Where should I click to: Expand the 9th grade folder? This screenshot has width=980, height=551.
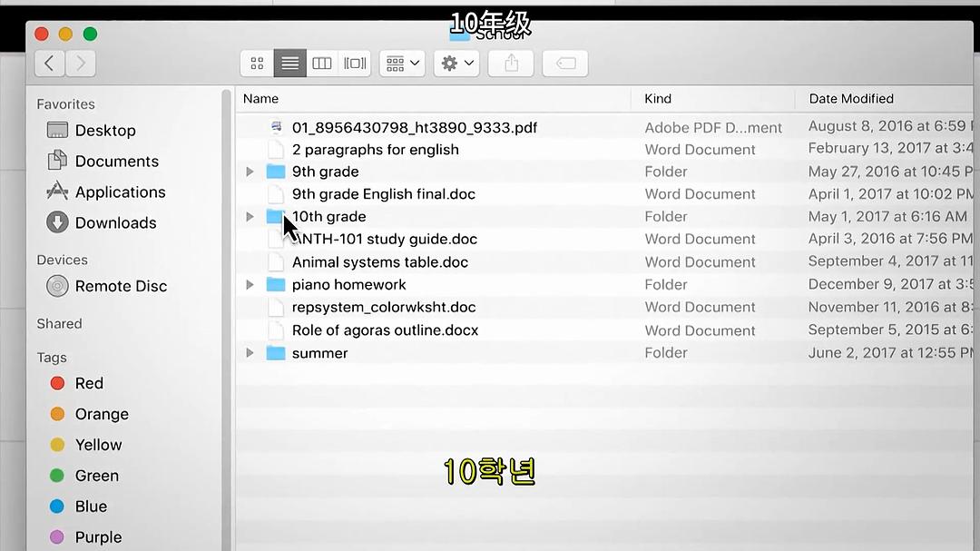[x=250, y=172]
